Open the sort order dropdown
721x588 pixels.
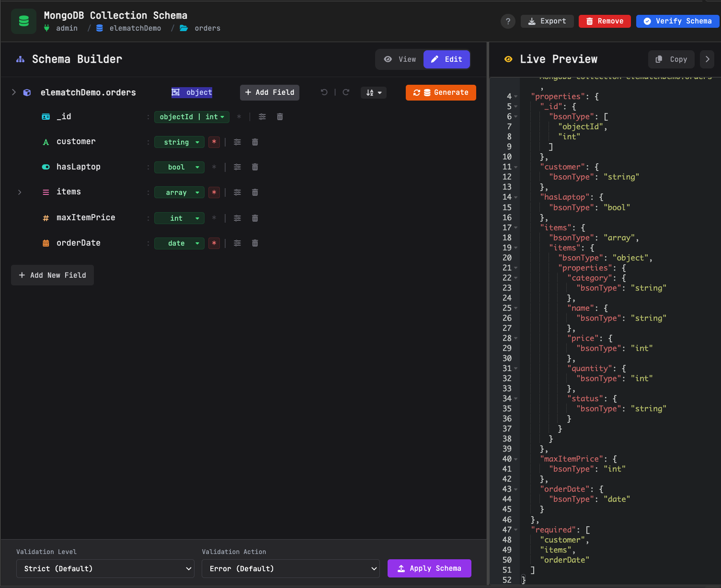click(x=374, y=92)
